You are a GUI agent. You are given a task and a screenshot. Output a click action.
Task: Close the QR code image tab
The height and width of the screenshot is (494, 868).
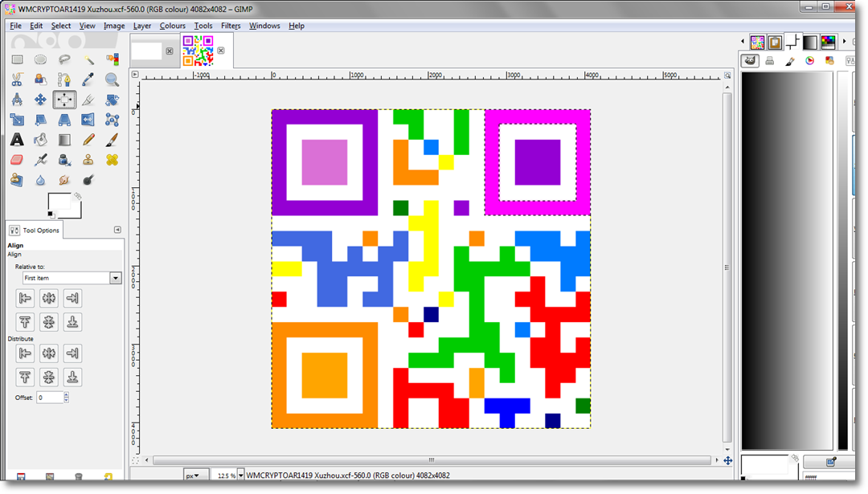(x=221, y=51)
